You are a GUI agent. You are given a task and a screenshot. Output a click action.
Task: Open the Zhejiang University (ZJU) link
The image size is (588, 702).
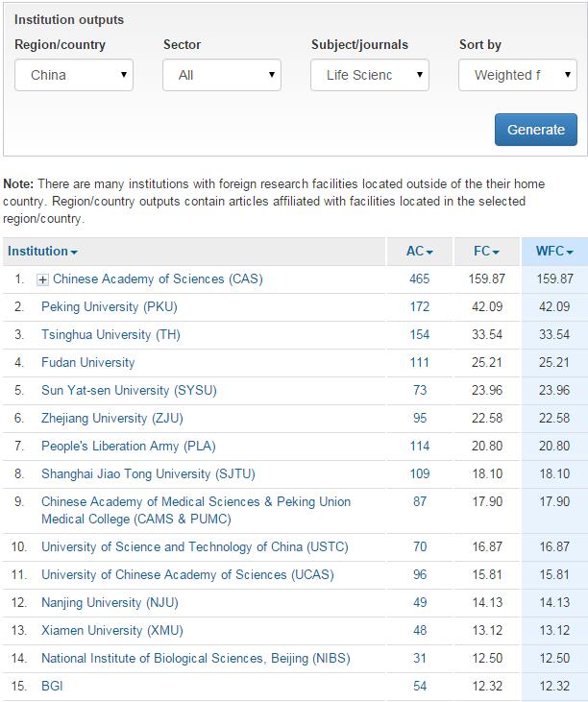pos(111,419)
